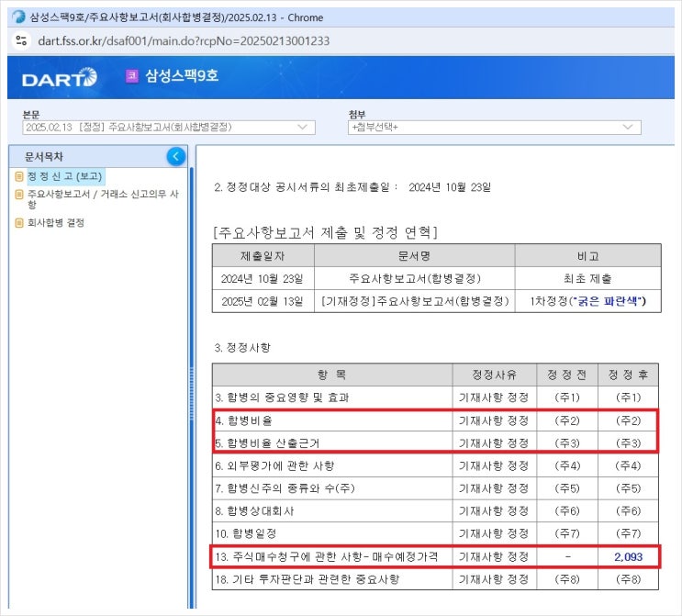Image resolution: width=682 pixels, height=616 pixels.
Task: Click the line 2. 정정대상 공시서류의 최초제출일
Action: (x=352, y=187)
